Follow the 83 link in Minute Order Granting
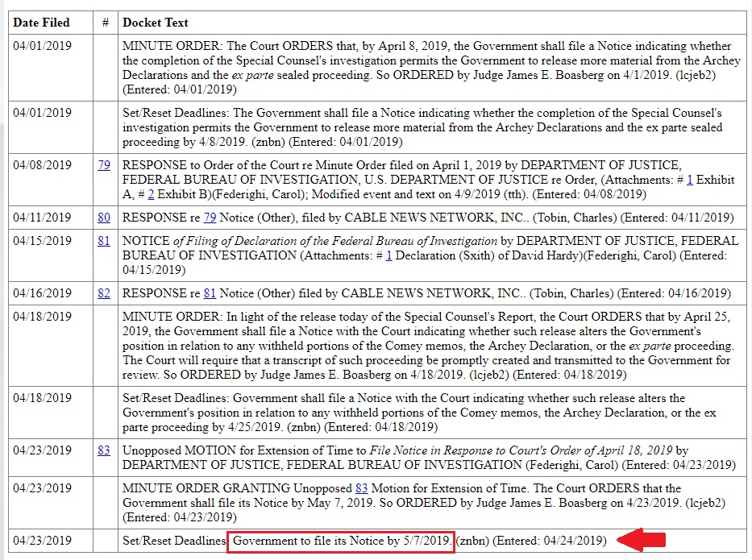Viewport: 752px width, 560px height. [x=362, y=488]
